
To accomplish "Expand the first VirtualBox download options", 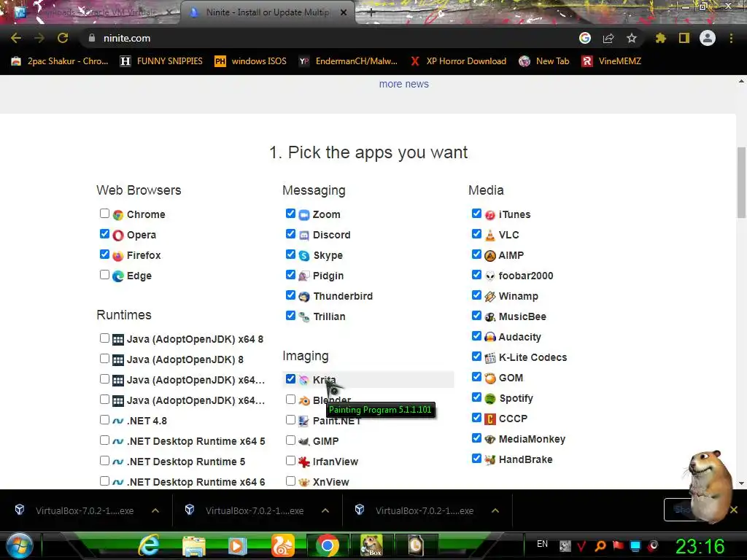I will pos(155,510).
